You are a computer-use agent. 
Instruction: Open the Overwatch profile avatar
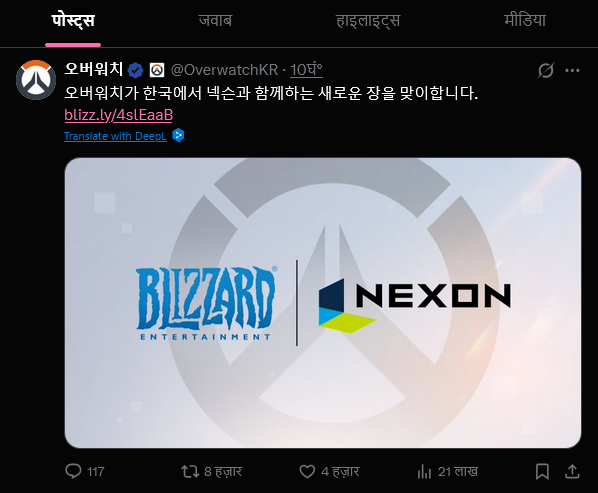click(x=36, y=80)
